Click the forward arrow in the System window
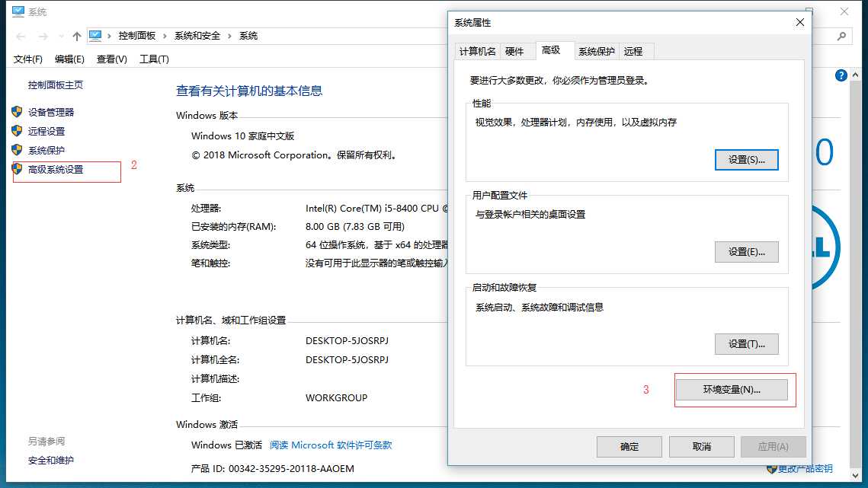 (43, 36)
